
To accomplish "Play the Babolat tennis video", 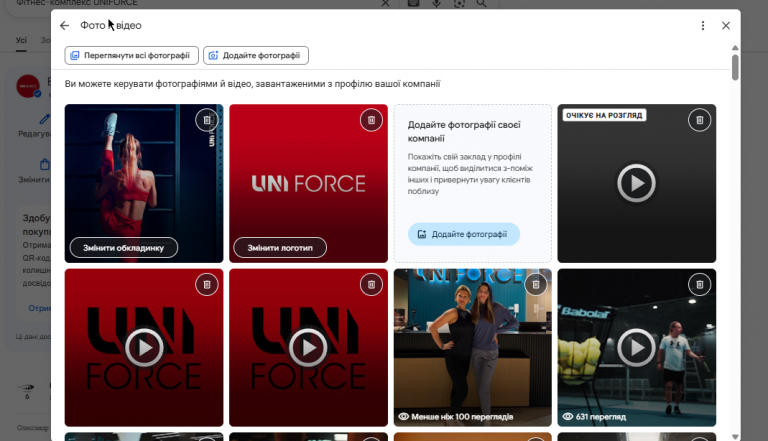I will (636, 347).
